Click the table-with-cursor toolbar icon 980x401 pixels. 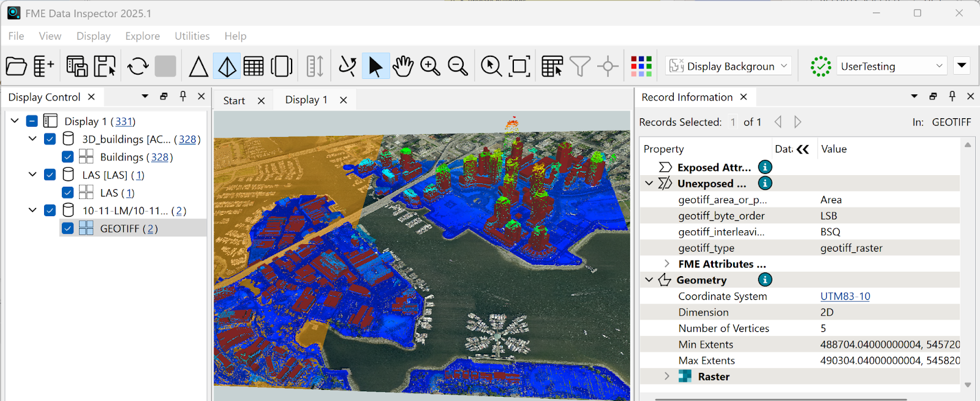pos(552,66)
